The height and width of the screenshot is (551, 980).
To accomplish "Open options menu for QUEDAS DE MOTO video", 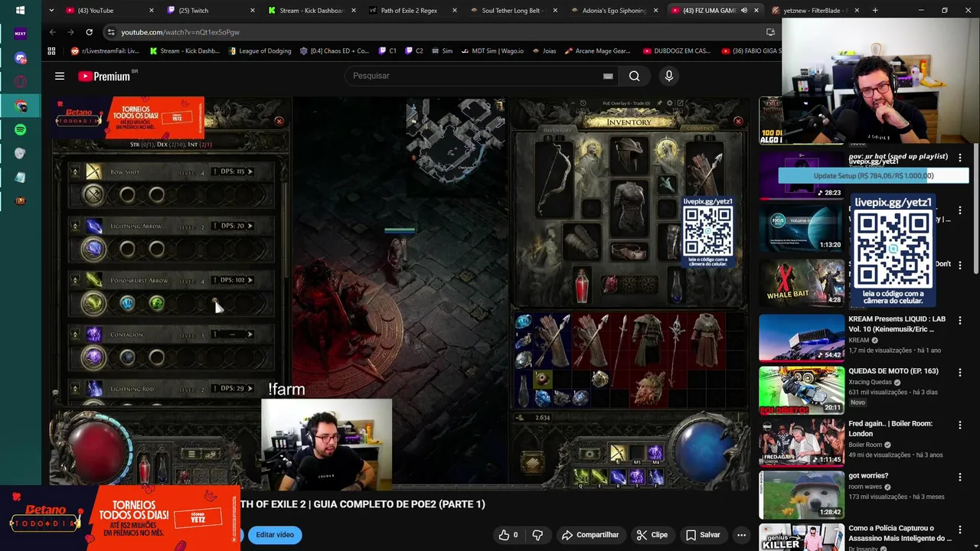I will [959, 372].
